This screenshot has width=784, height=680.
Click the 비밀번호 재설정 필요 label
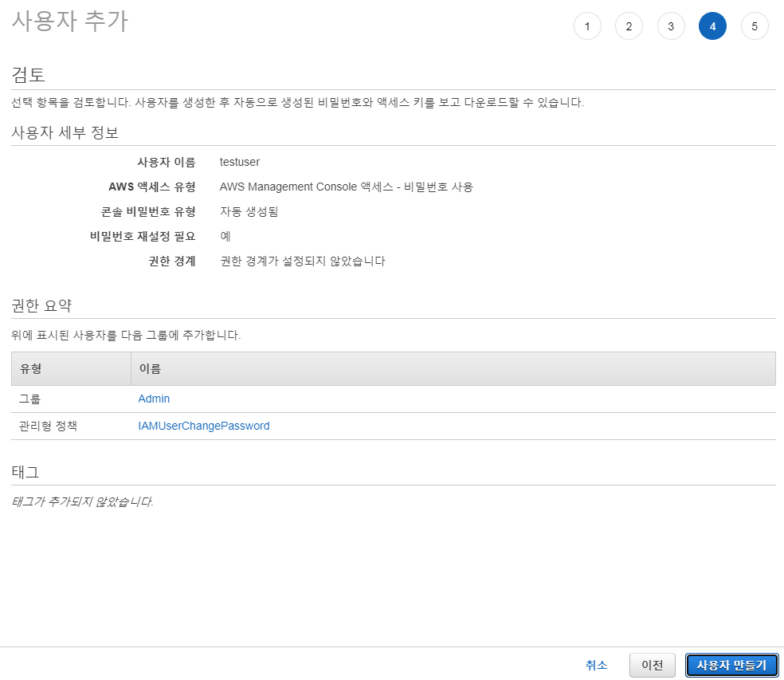[x=143, y=236]
